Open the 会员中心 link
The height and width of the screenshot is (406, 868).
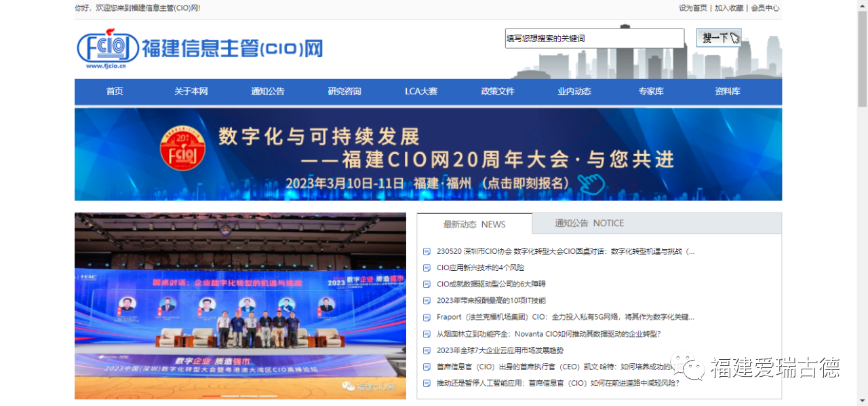coord(765,8)
